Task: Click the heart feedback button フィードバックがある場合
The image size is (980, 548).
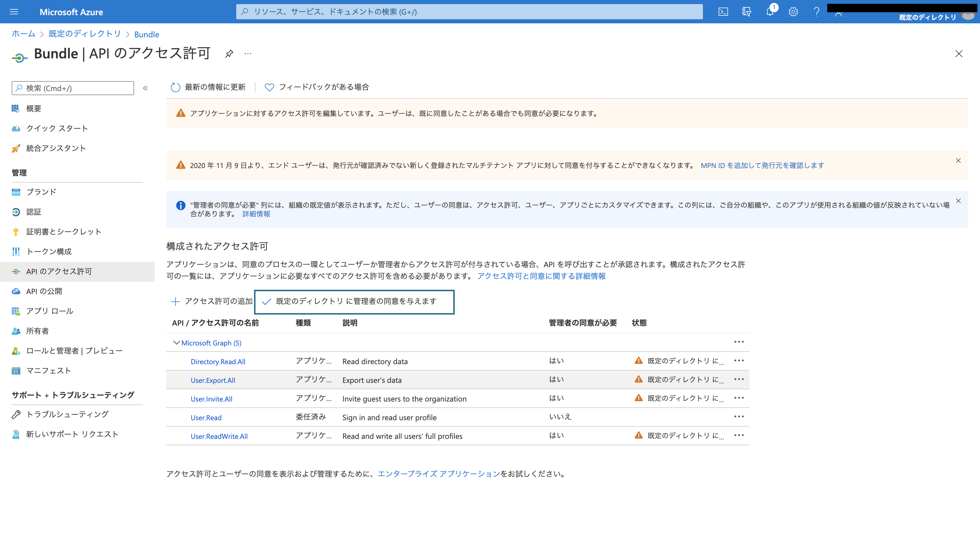Action: (317, 87)
